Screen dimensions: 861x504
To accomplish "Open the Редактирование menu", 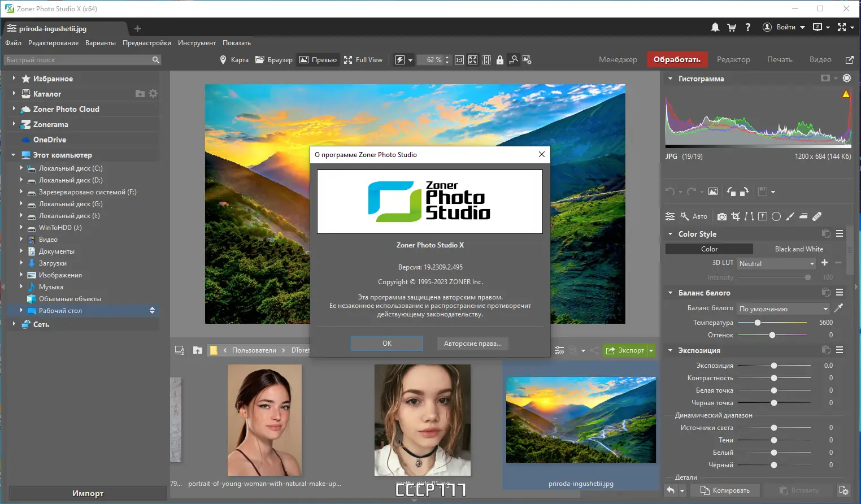I will click(54, 43).
